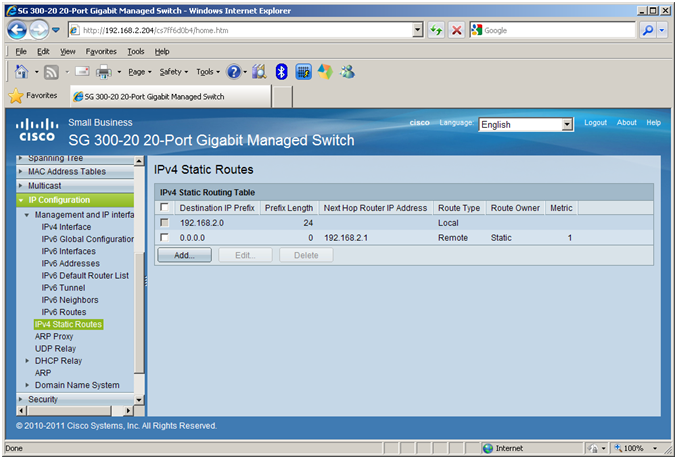Click the new tab button
This screenshot has height=459, width=677.
(x=282, y=96)
